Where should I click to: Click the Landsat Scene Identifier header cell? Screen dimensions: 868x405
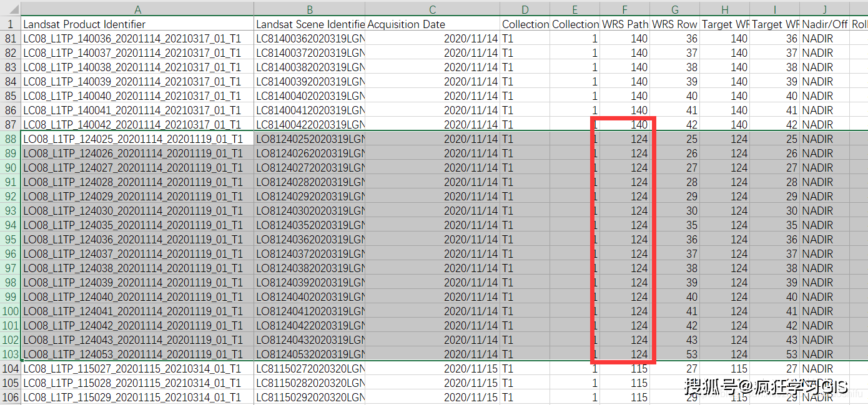309,24
